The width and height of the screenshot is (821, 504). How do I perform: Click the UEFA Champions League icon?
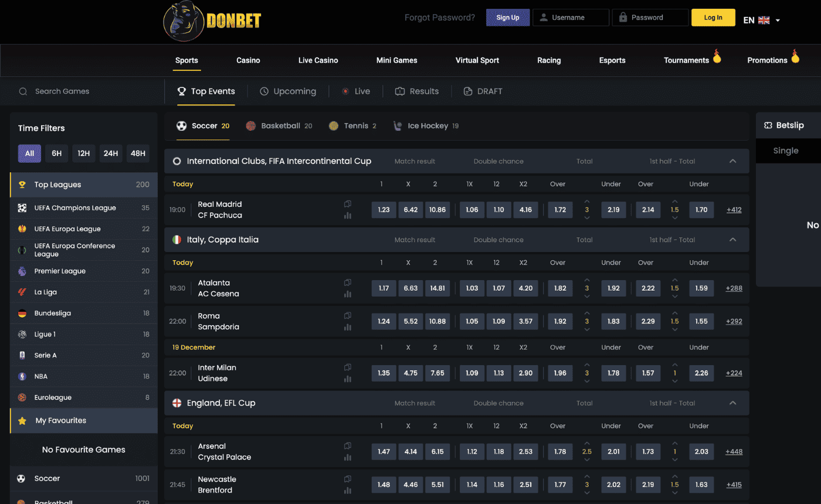click(x=22, y=208)
